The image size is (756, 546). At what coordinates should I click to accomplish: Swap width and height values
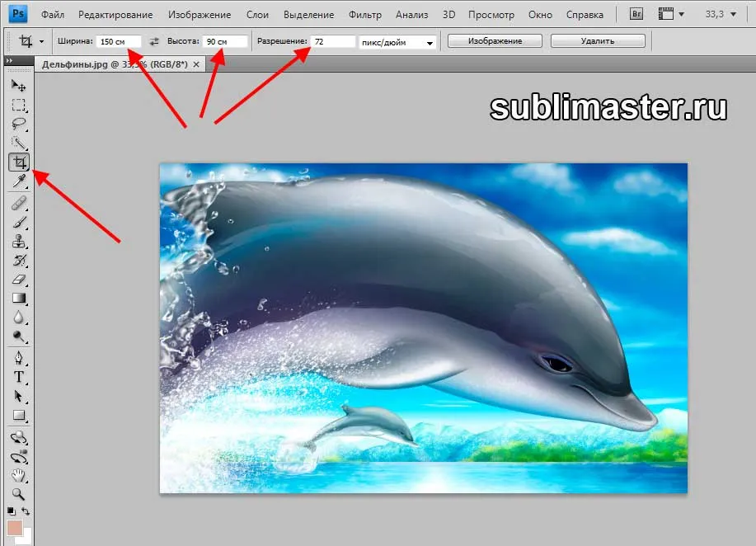(x=154, y=41)
